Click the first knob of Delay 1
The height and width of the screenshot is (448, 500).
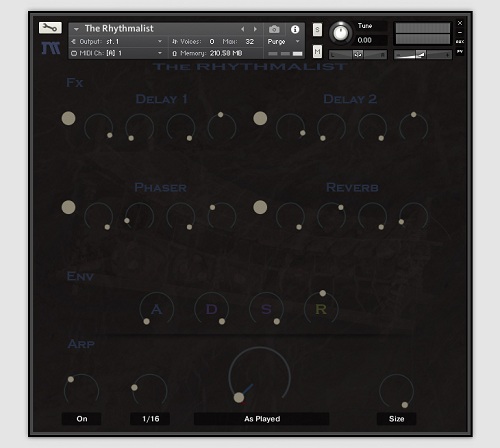tap(98, 128)
